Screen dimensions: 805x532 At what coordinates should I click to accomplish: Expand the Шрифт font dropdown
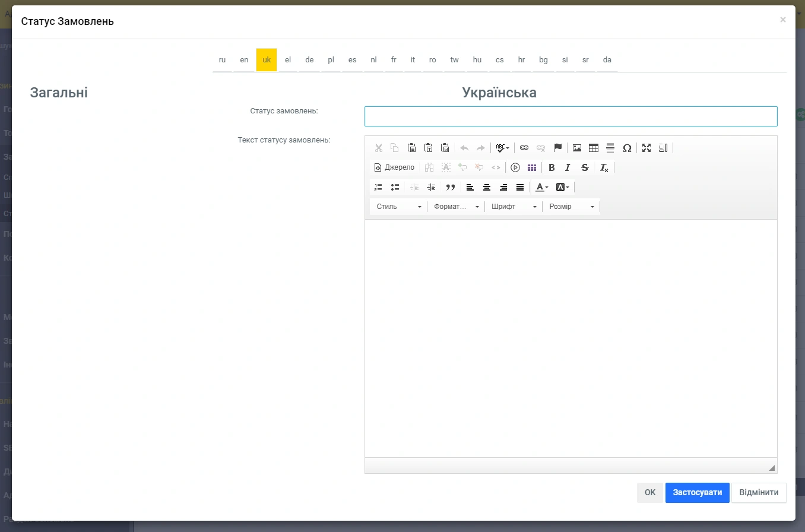click(514, 207)
